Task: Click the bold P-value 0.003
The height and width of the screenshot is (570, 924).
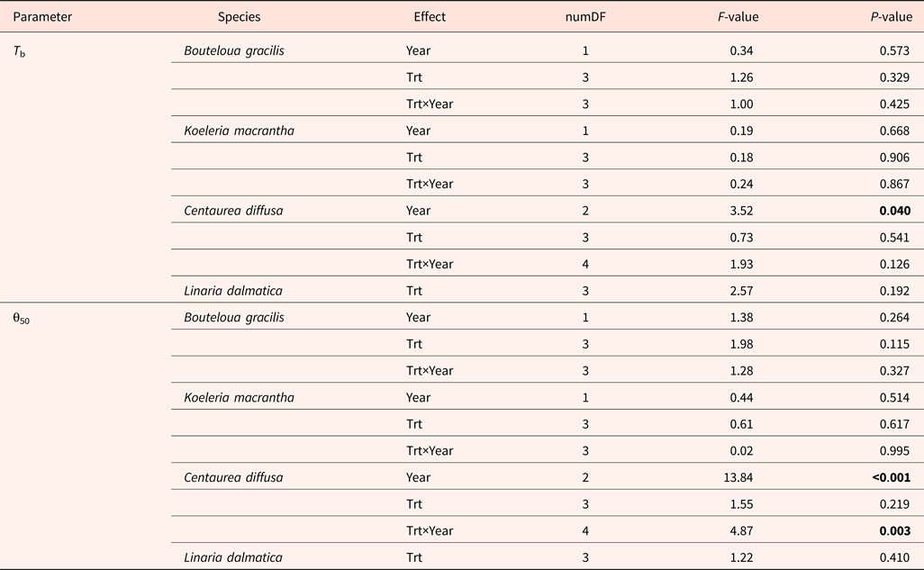Action: click(896, 530)
